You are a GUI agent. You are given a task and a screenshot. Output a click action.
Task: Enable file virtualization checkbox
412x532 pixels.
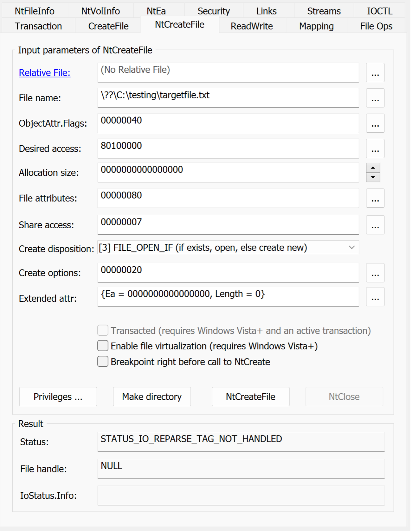coord(103,346)
